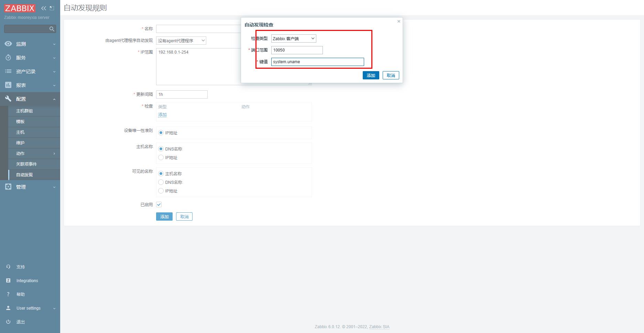Click the 管理 gear icon
644x333 pixels.
[8, 187]
